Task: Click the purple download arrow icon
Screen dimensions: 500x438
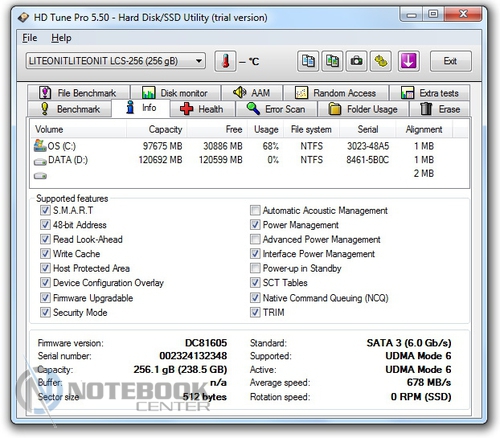Action: click(409, 61)
